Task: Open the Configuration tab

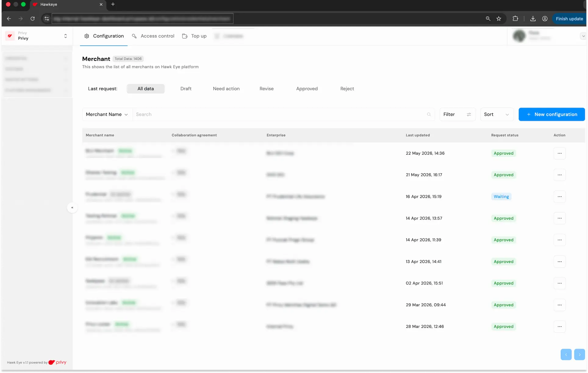Action: point(104,36)
